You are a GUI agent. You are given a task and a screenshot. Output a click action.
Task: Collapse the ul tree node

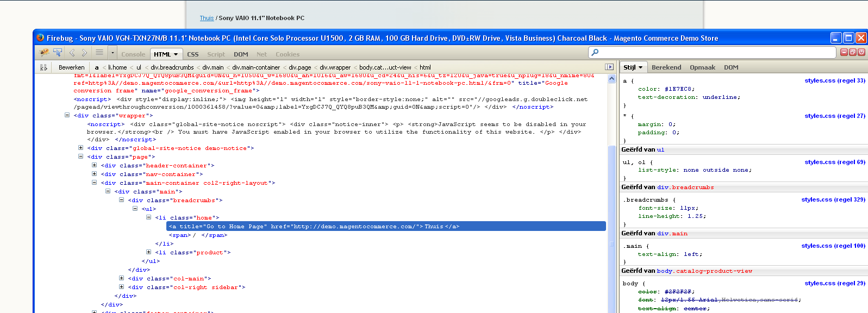click(x=135, y=209)
